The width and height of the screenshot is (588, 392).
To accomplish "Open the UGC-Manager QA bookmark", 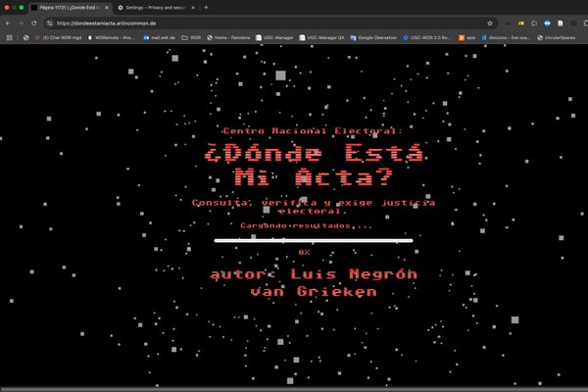I will tap(321, 37).
